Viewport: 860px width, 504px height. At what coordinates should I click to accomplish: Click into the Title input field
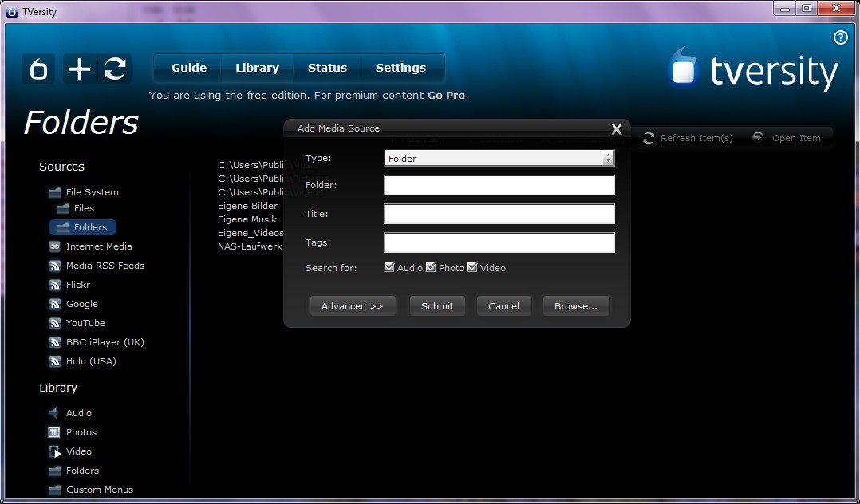click(499, 214)
